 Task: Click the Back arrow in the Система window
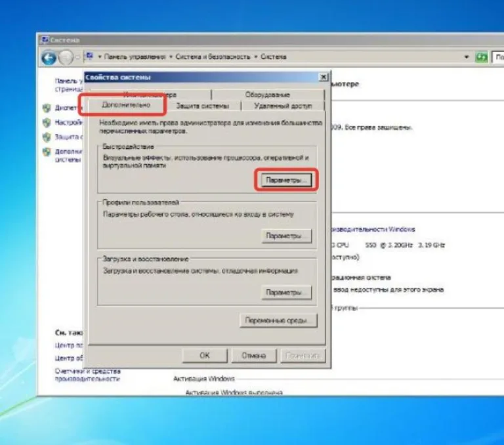pyautogui.click(x=49, y=58)
